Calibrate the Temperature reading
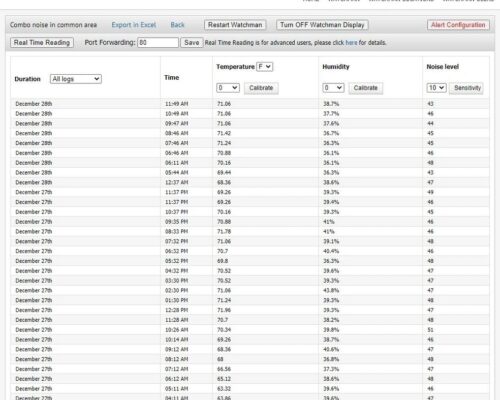The height and width of the screenshot is (400, 500). click(x=261, y=88)
